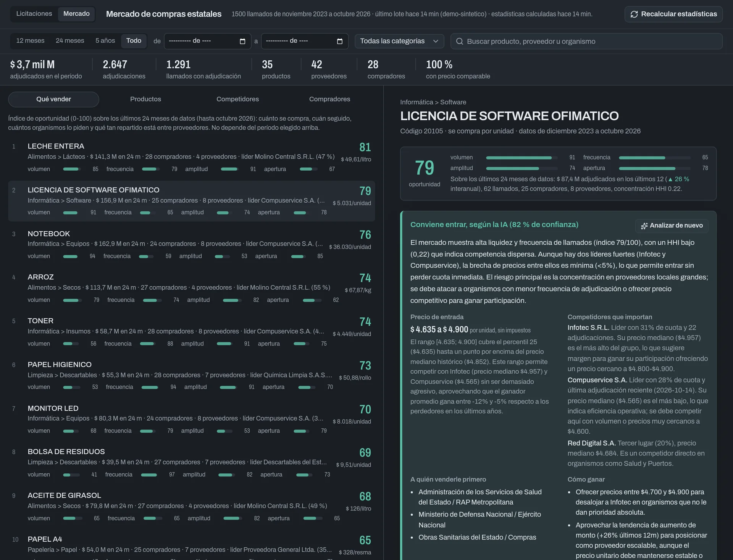Click Ministerio de Defensa Nacional bullet
The height and width of the screenshot is (560, 733).
[x=480, y=520]
